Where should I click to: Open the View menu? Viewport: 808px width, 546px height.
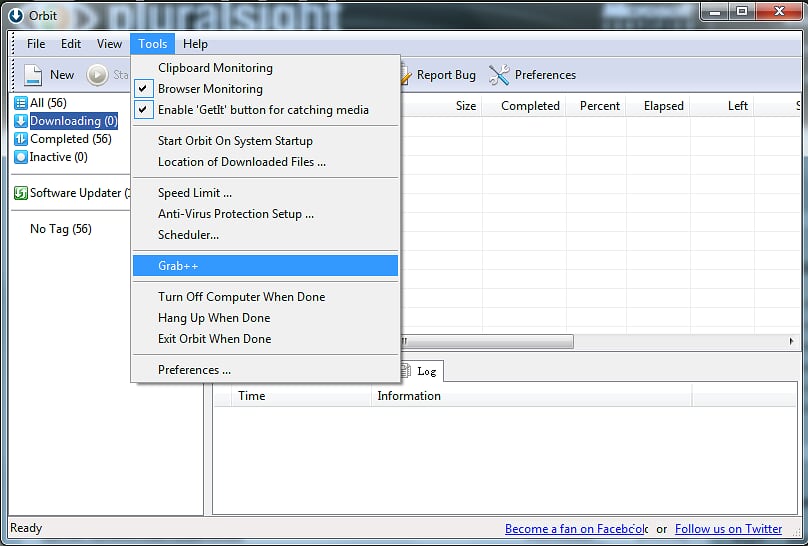point(109,44)
